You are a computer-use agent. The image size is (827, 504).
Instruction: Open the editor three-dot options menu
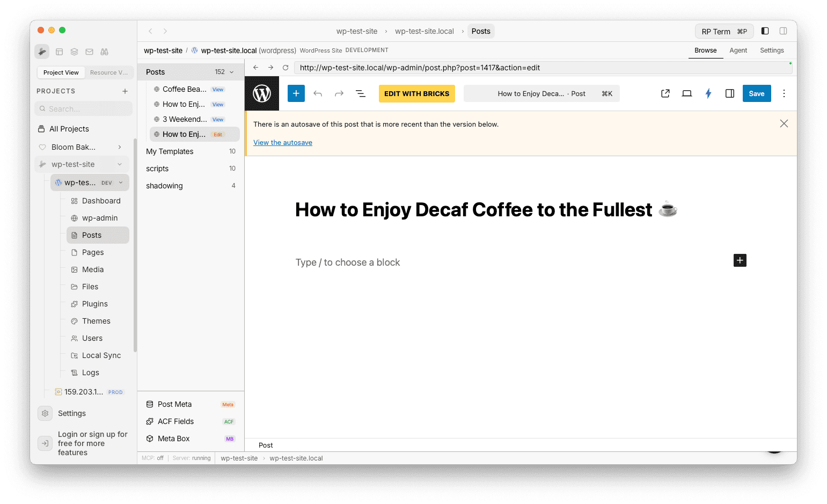pyautogui.click(x=784, y=93)
